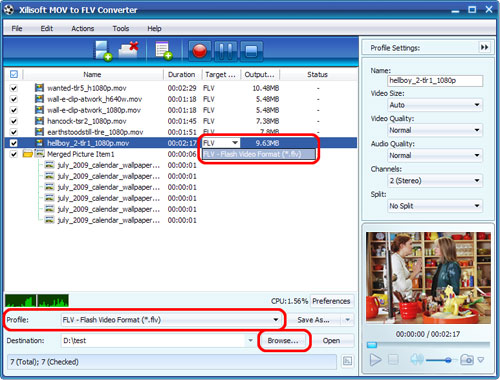Sort by the Duration column header
Screen dimensions: 500x380
182,74
